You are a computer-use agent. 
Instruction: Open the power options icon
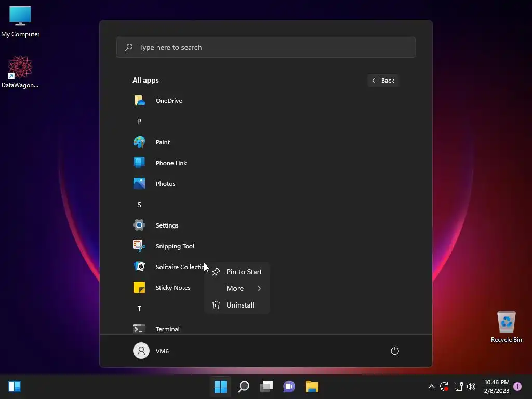[395, 351]
